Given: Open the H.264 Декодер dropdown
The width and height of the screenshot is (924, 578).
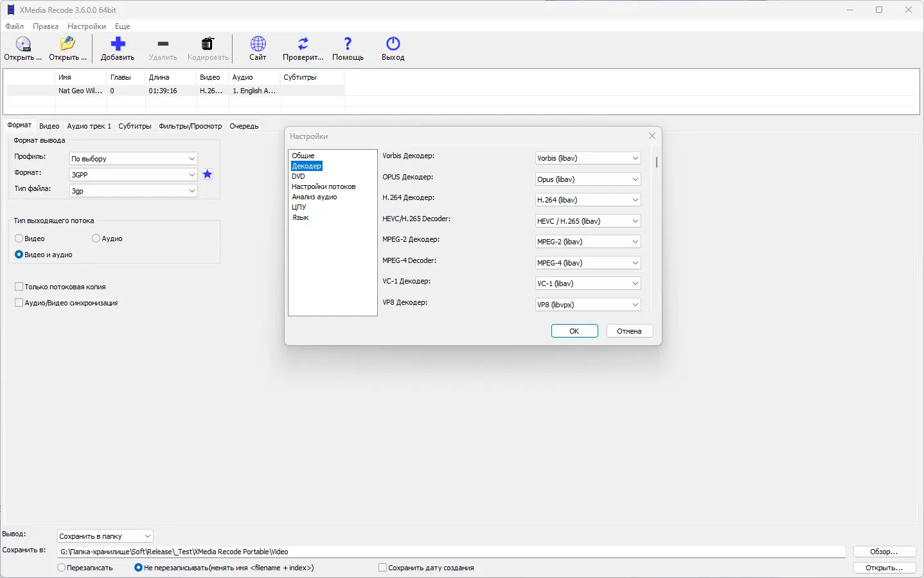Looking at the screenshot, I should pos(588,200).
